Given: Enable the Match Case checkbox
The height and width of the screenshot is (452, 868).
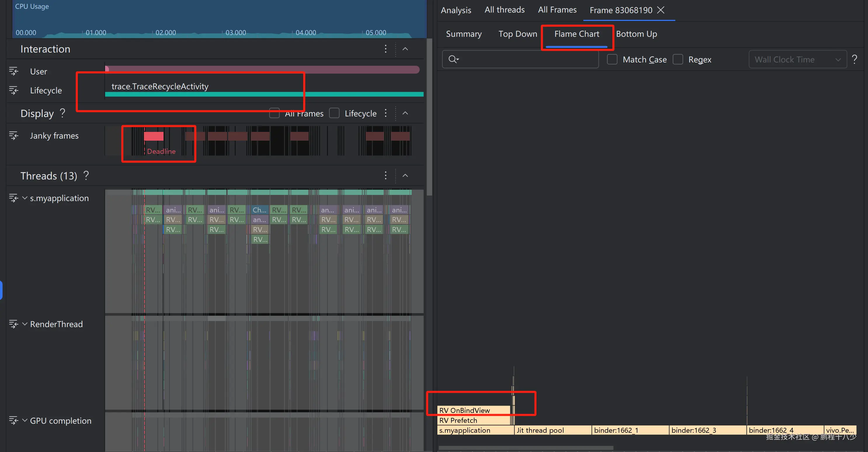Looking at the screenshot, I should pyautogui.click(x=612, y=59).
